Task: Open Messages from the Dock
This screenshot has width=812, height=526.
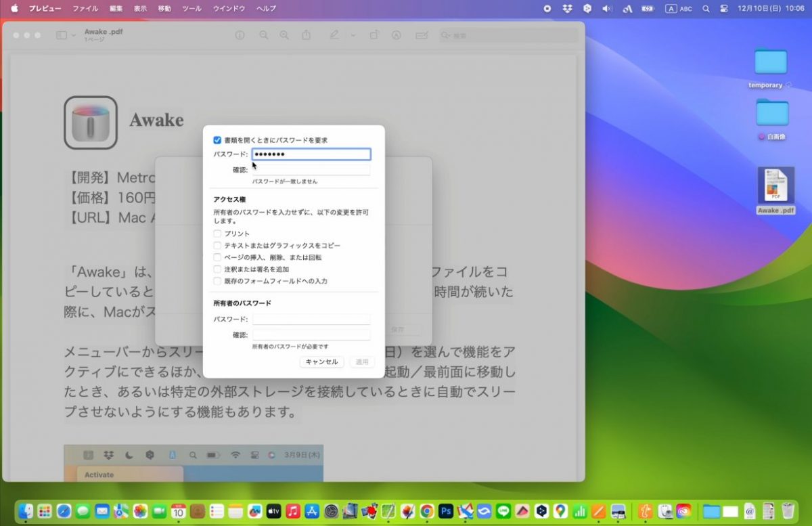Action: 83,510
